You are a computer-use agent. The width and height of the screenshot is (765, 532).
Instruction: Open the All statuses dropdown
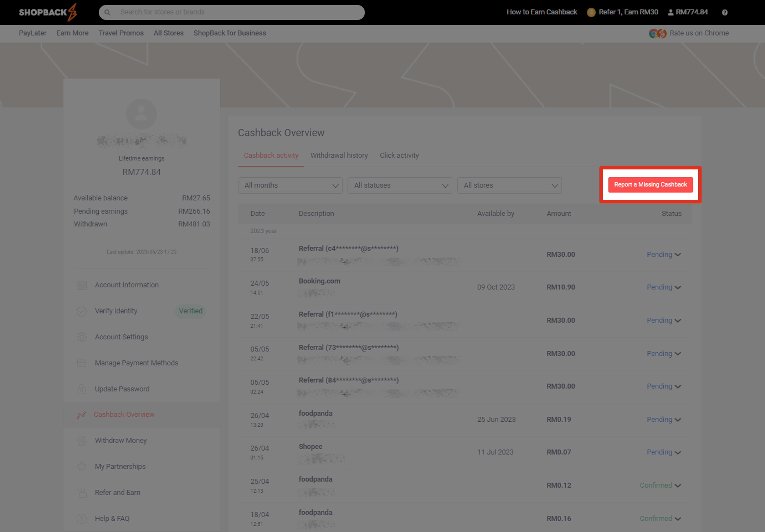pos(400,186)
